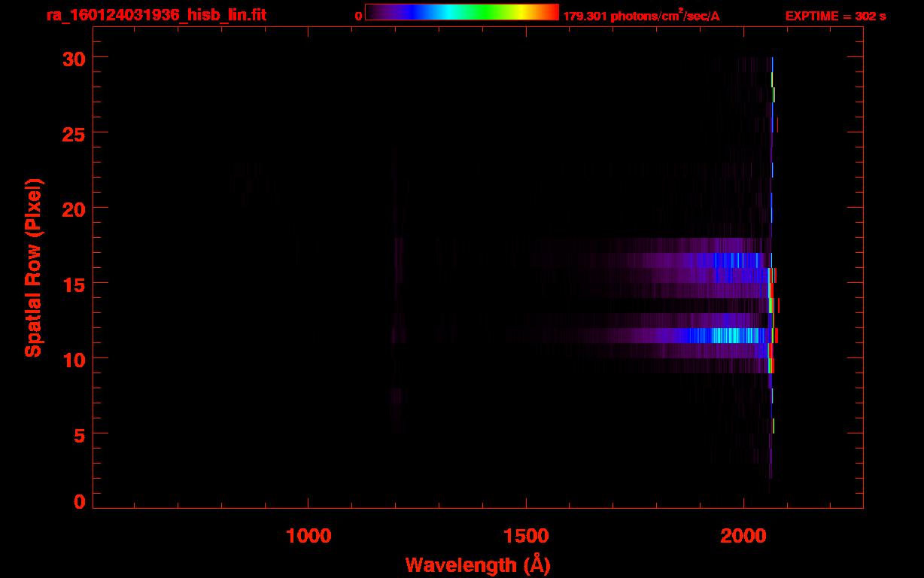Click the EXPTIME = 302 s text
Image resolution: width=924 pixels, height=578 pixels.
pos(835,16)
